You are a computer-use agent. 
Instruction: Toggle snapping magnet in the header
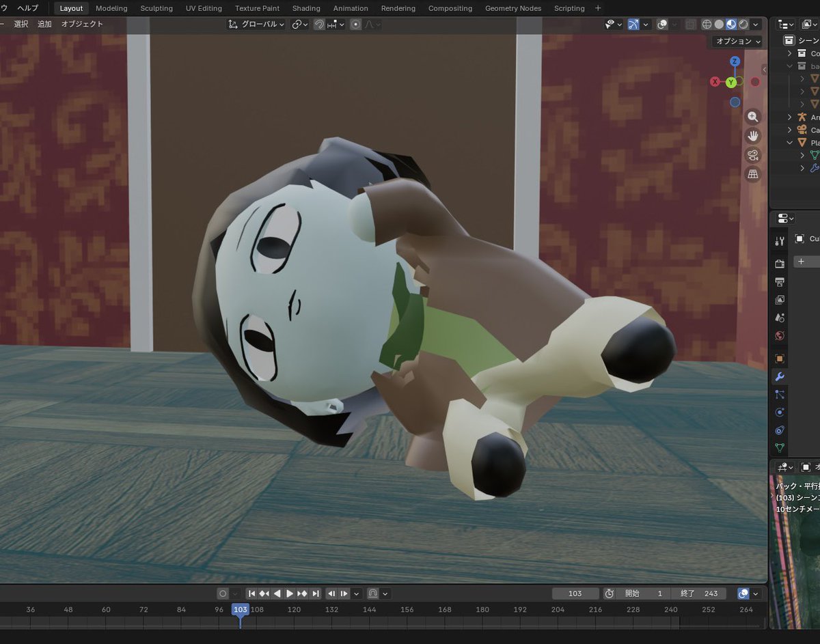tap(318, 25)
